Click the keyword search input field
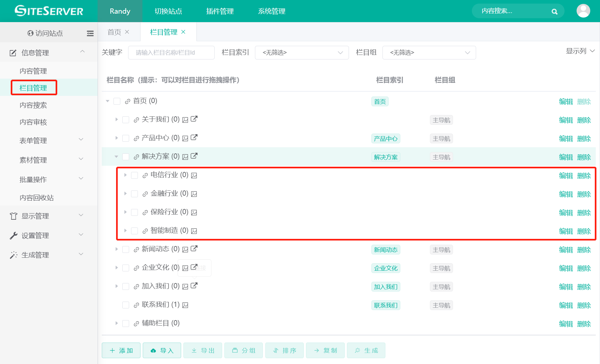 tap(171, 52)
